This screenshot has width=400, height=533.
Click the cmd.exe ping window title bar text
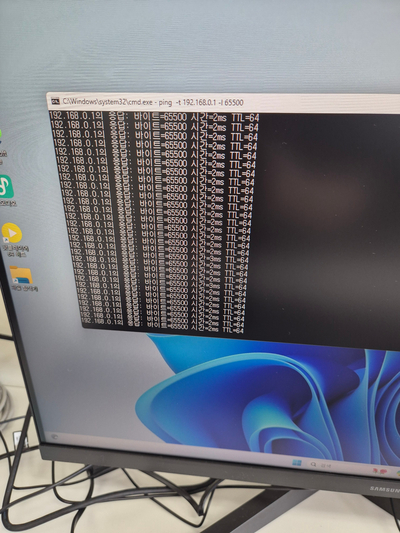pyautogui.click(x=153, y=102)
